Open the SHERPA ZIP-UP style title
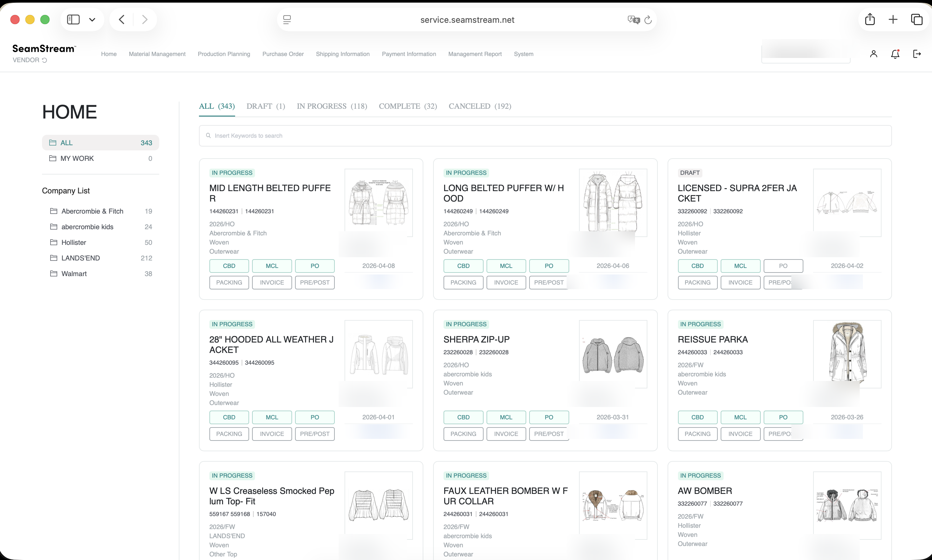The height and width of the screenshot is (560, 932). pyautogui.click(x=476, y=340)
